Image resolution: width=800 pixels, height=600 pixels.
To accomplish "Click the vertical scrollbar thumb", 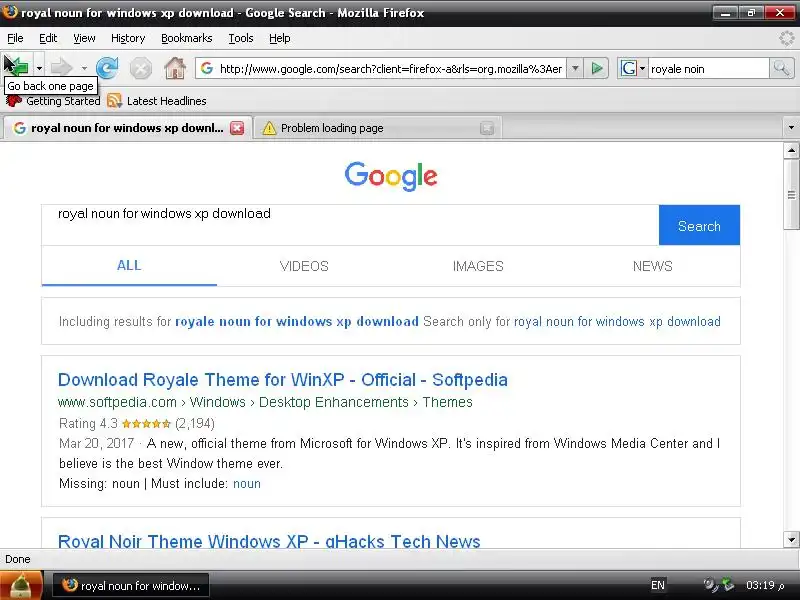I will [791, 194].
